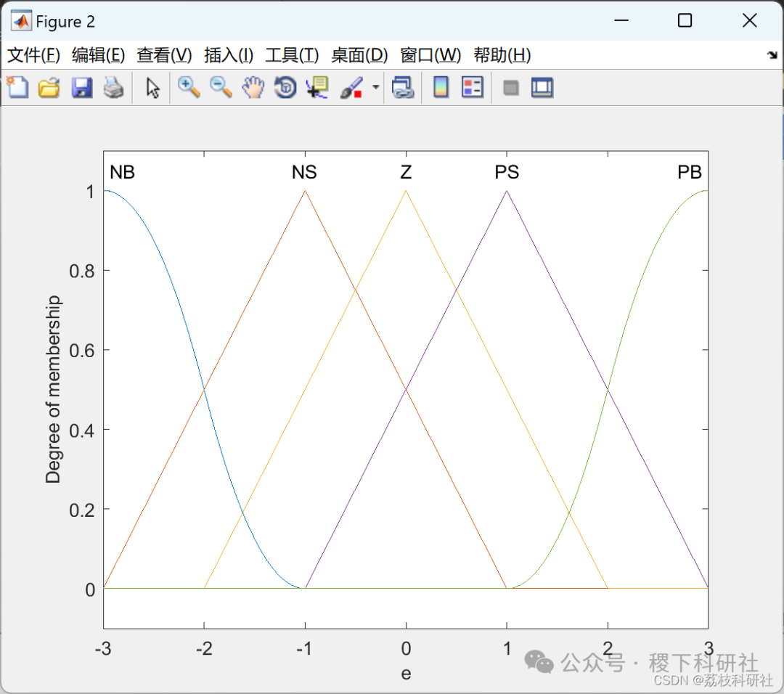The width and height of the screenshot is (784, 694).
Task: Enable the Rotate 3D tool
Action: click(x=285, y=88)
